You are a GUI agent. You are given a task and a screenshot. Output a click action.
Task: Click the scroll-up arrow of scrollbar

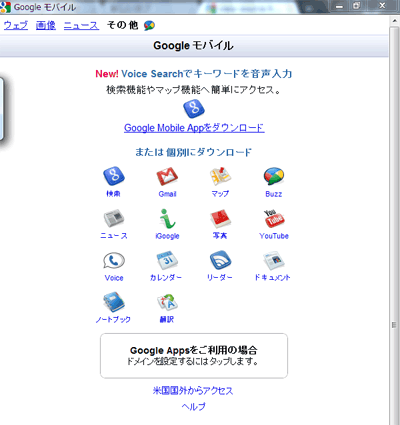[x=394, y=21]
